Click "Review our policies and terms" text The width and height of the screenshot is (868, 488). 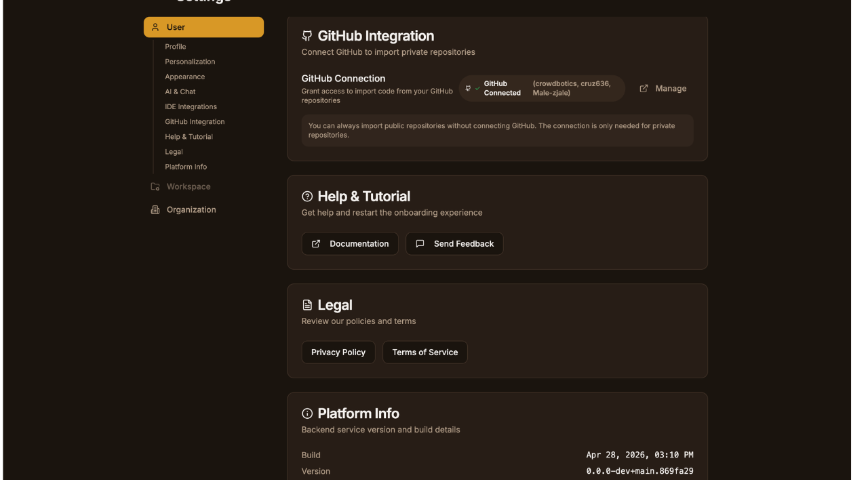(x=359, y=321)
